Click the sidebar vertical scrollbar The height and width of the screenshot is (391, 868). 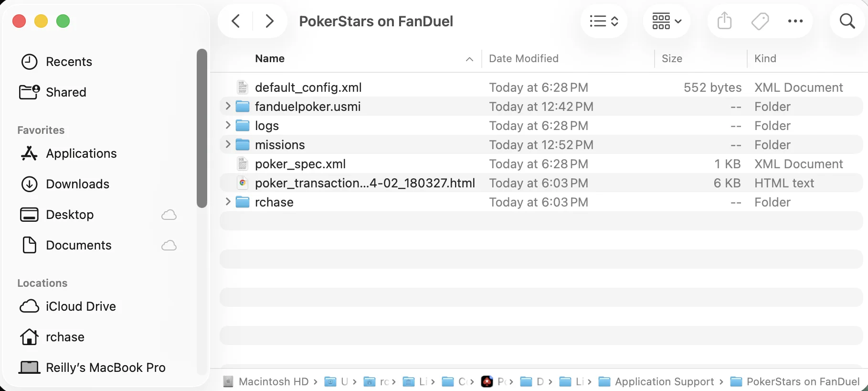pyautogui.click(x=202, y=128)
